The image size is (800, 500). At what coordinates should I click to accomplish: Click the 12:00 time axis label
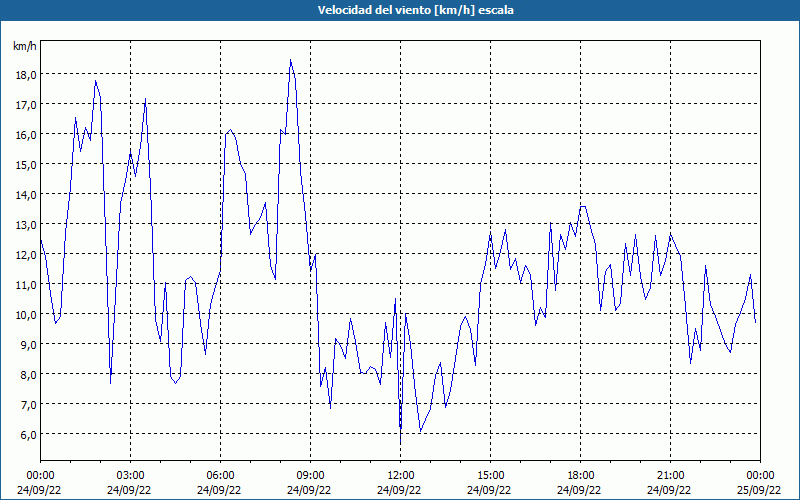point(401,476)
